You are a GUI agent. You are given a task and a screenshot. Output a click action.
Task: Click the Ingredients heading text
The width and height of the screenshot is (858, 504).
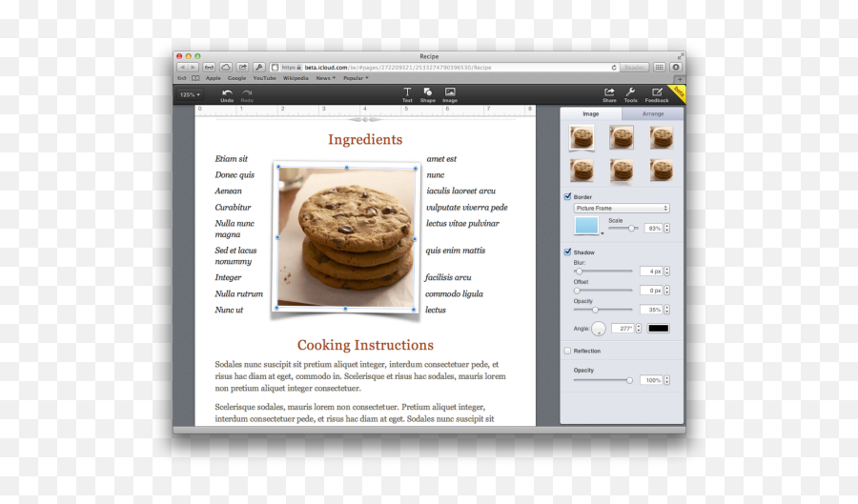365,140
